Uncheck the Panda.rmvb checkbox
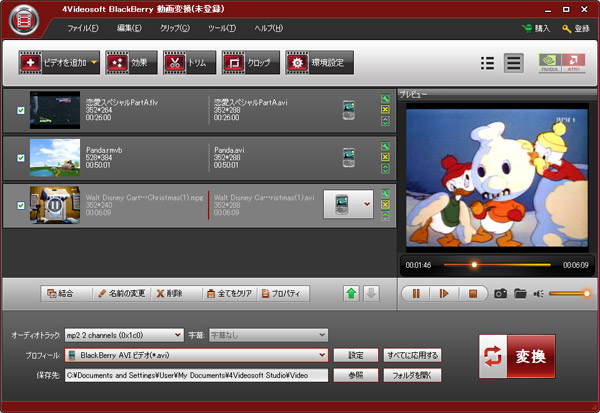Viewport: 600px width, 413px height. point(21,158)
